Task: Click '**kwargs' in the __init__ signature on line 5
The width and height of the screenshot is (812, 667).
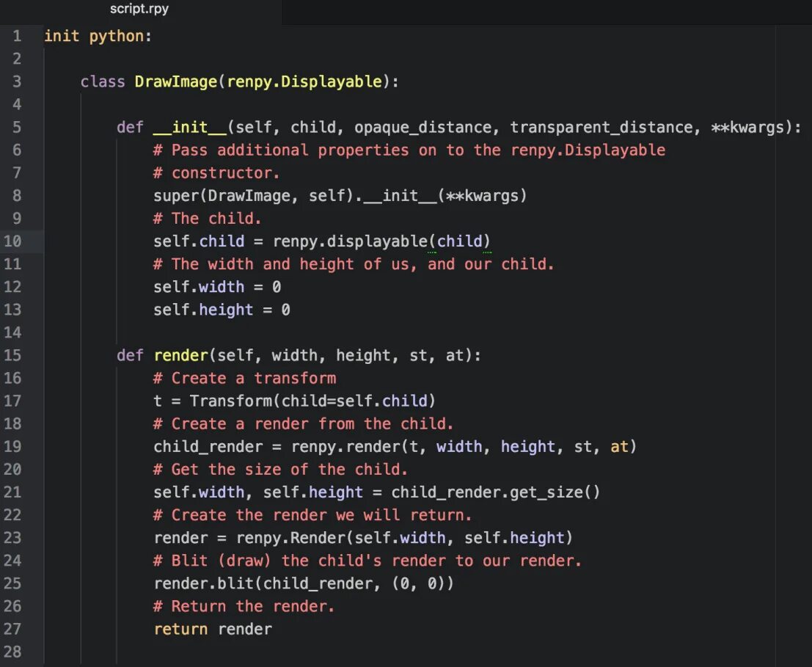Action: click(747, 128)
